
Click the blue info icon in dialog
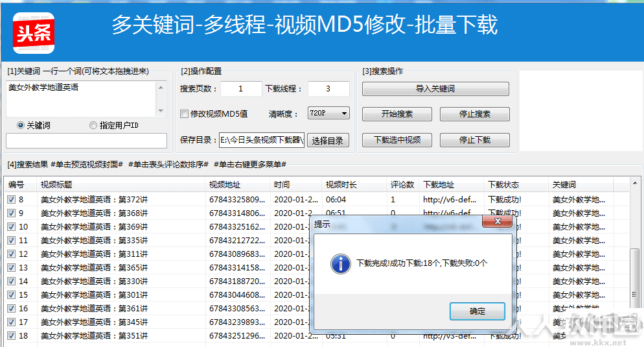coord(341,263)
